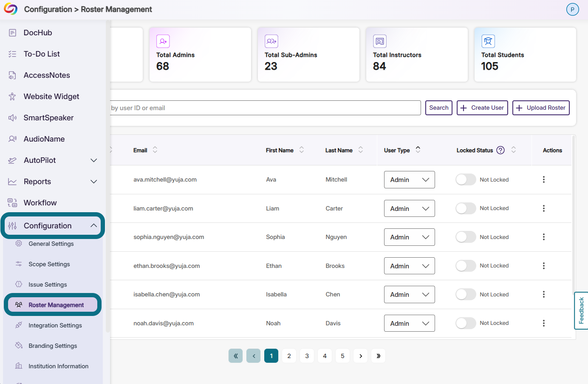The image size is (588, 384).
Task: Click the Create User button
Action: coord(482,108)
